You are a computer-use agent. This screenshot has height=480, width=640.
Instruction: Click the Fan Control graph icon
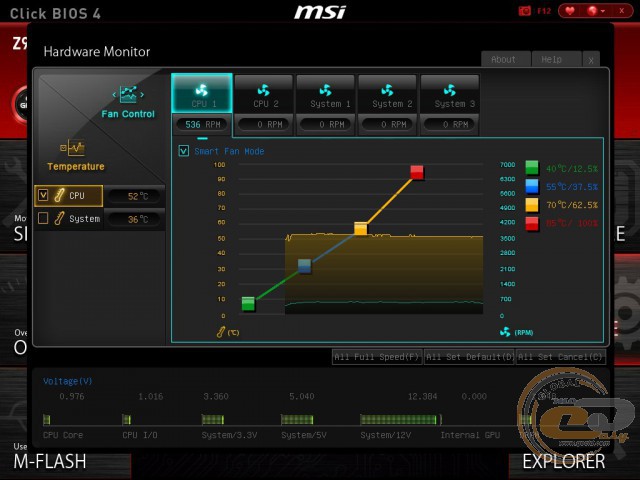(x=128, y=94)
